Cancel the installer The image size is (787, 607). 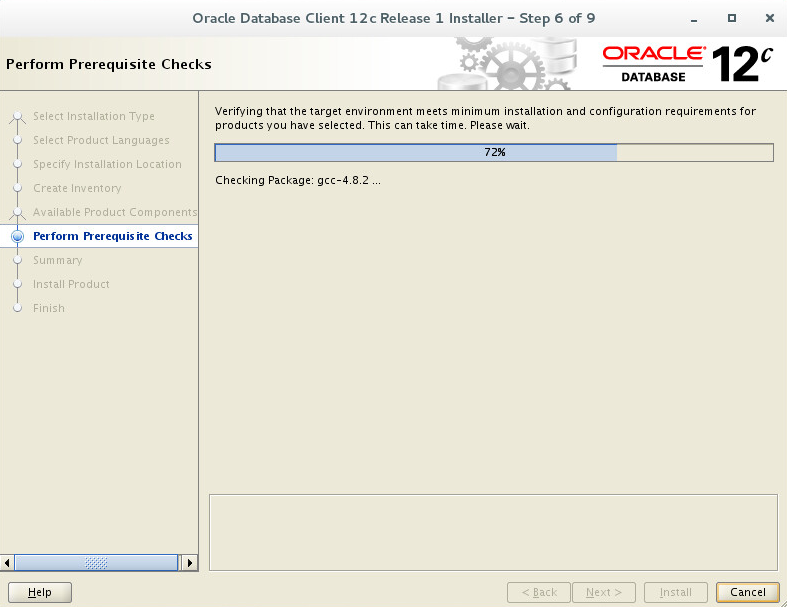[x=748, y=592]
